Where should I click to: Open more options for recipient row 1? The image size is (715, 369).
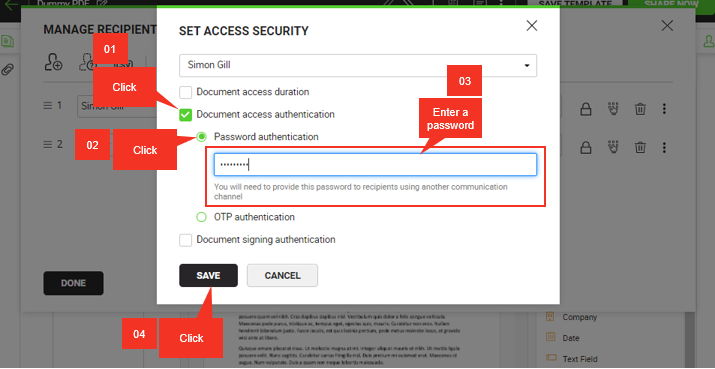coord(664,109)
